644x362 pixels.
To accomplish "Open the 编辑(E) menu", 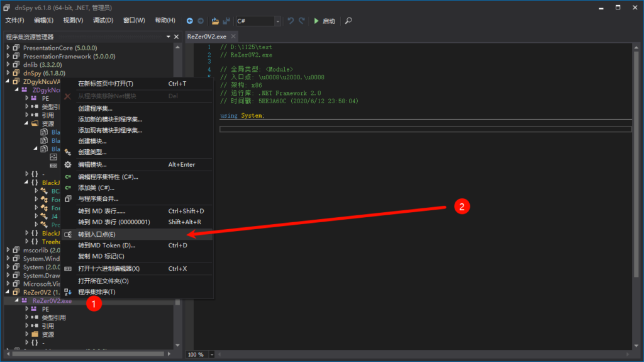I will coord(43,20).
